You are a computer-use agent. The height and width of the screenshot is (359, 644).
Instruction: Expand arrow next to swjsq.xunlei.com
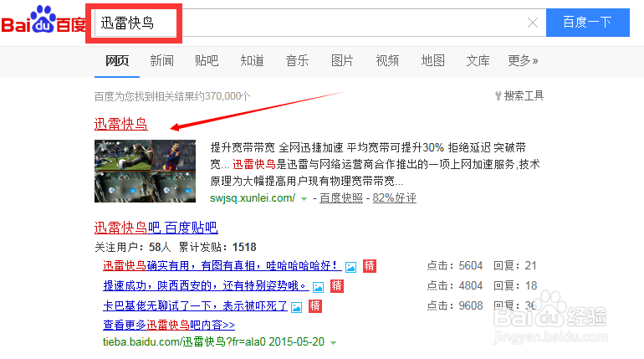[x=304, y=199]
